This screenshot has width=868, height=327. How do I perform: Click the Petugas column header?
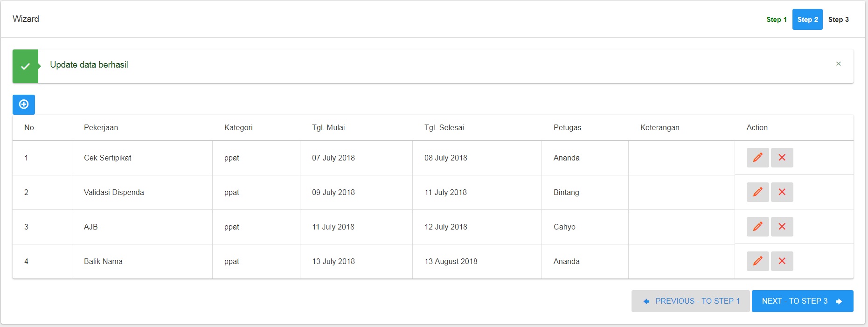click(x=567, y=128)
